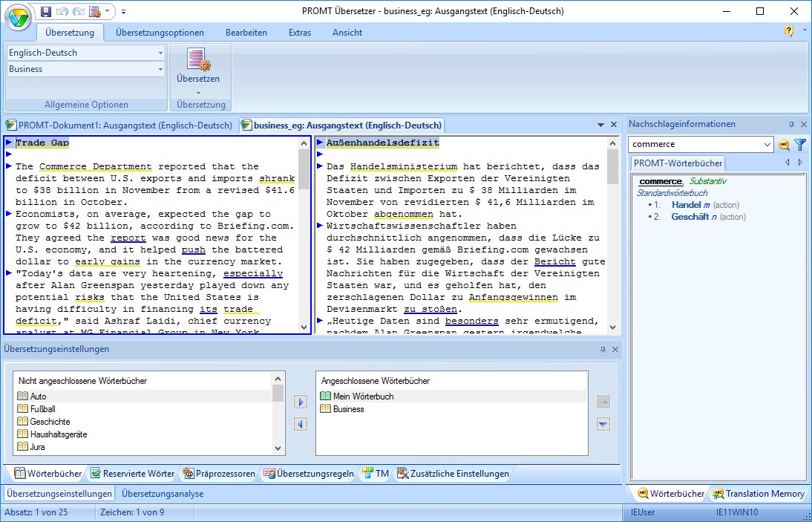Open dropdown next to quick access translate icon

point(107,11)
